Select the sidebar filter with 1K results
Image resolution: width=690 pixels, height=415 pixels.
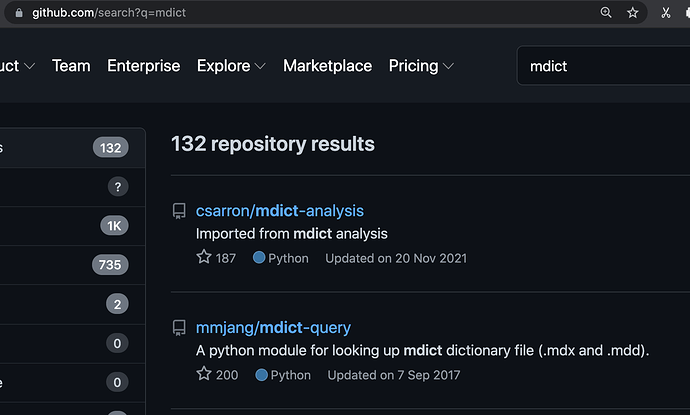point(72,226)
